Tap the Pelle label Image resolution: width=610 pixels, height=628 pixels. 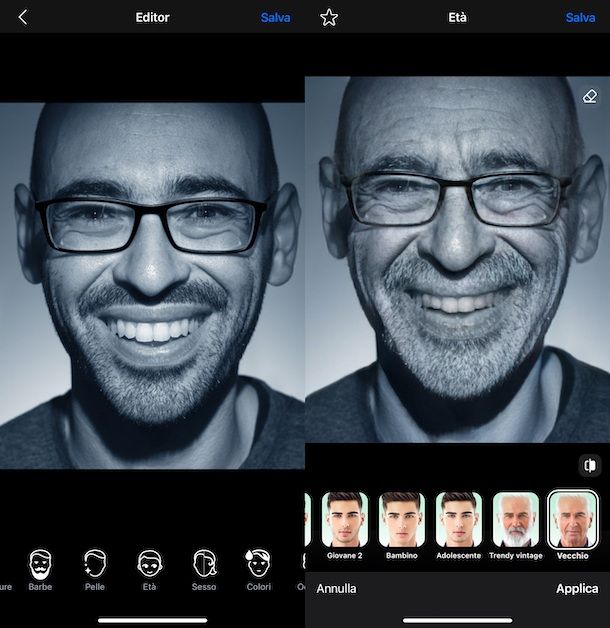coord(95,587)
